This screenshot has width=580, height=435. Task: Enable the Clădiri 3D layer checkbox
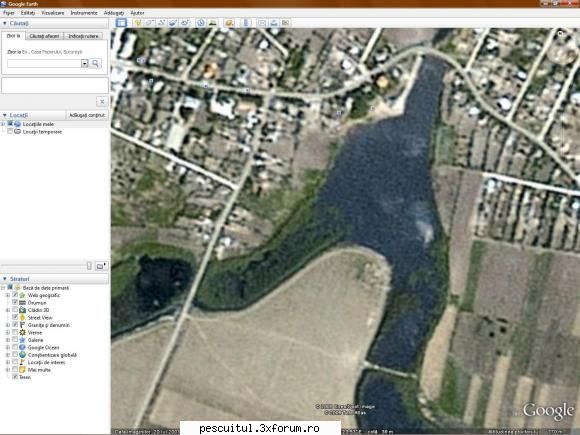tap(15, 310)
